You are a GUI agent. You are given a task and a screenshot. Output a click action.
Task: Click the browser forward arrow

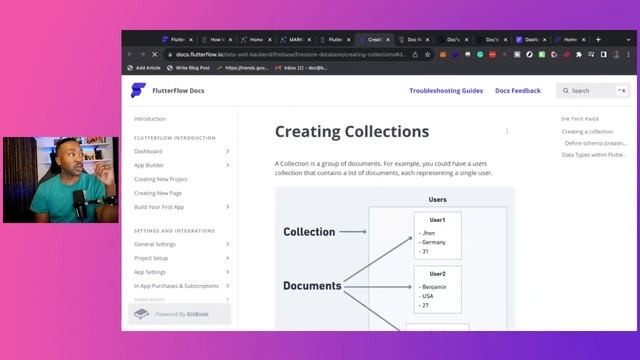[142, 54]
